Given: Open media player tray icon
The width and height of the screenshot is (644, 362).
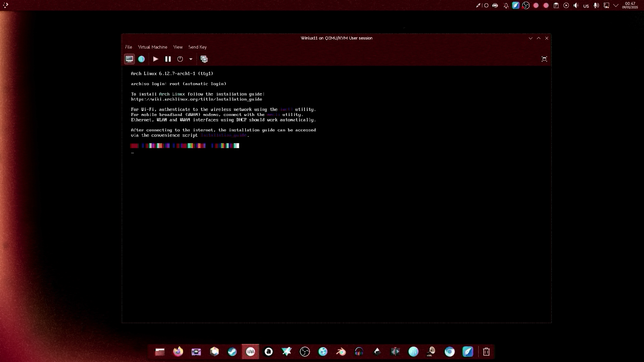Looking at the screenshot, I should (x=566, y=5).
